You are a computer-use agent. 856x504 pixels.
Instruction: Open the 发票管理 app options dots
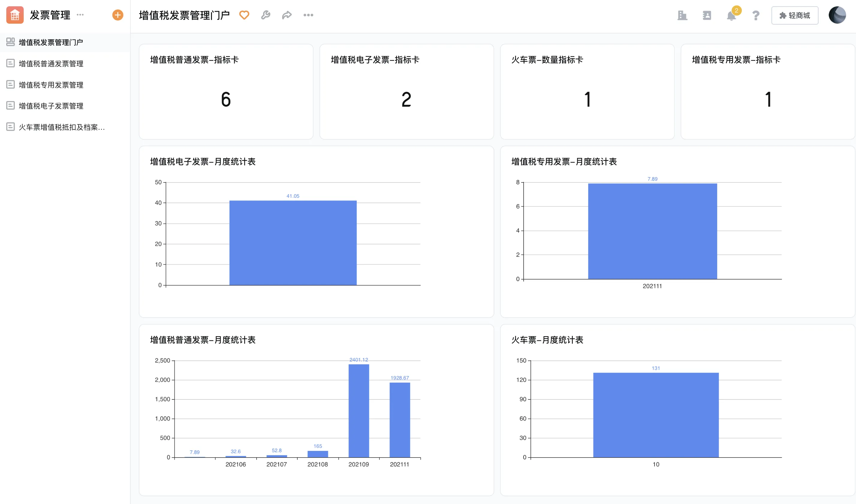pyautogui.click(x=80, y=15)
